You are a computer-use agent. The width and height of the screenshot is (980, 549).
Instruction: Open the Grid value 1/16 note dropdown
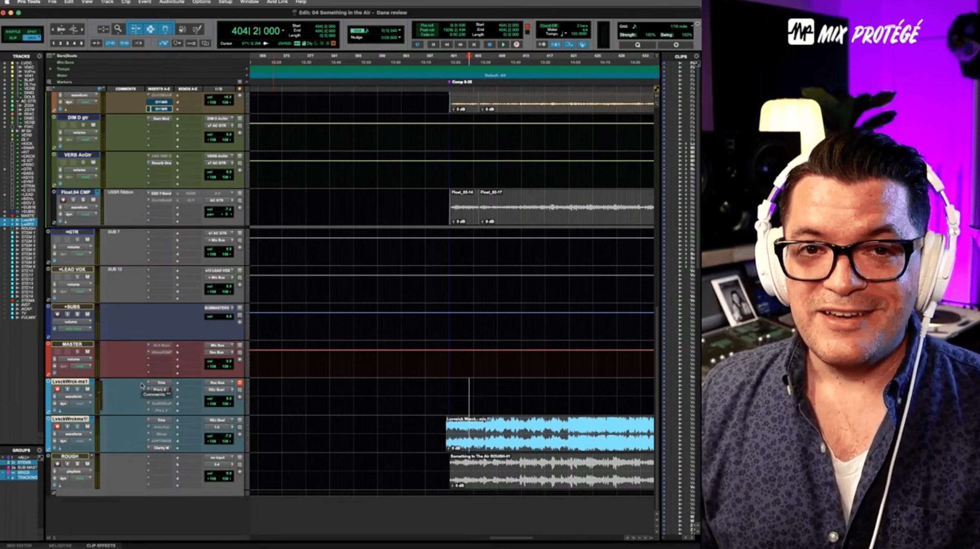pos(692,26)
